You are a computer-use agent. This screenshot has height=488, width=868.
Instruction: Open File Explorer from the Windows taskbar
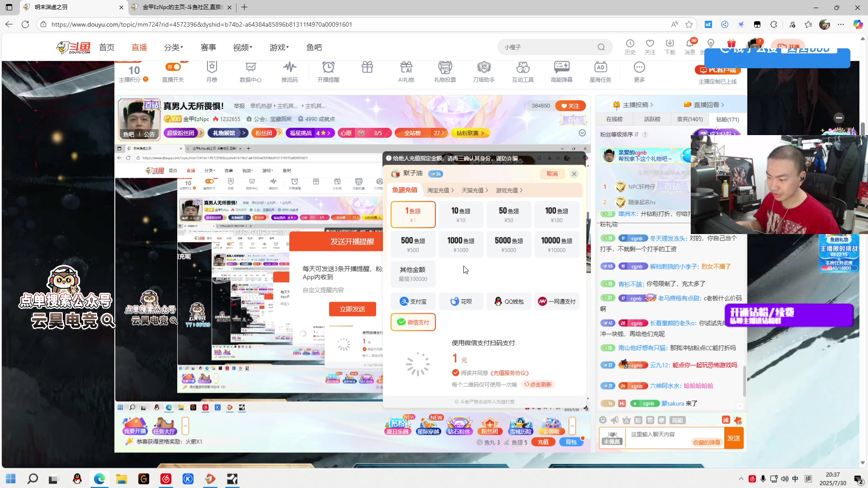(122, 479)
